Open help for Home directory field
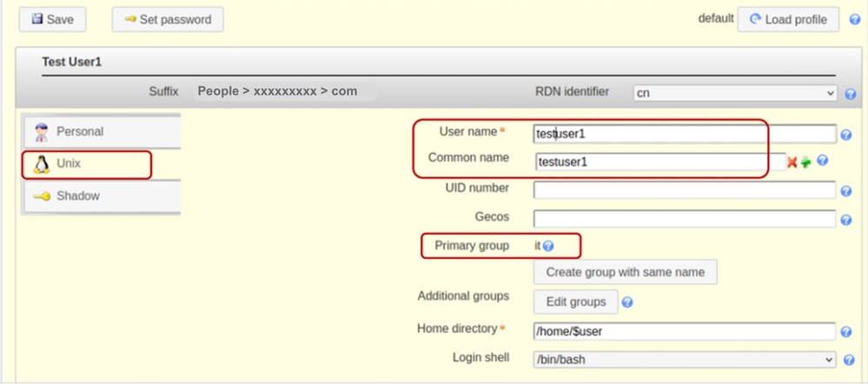The width and height of the screenshot is (868, 384). pyautogui.click(x=846, y=332)
